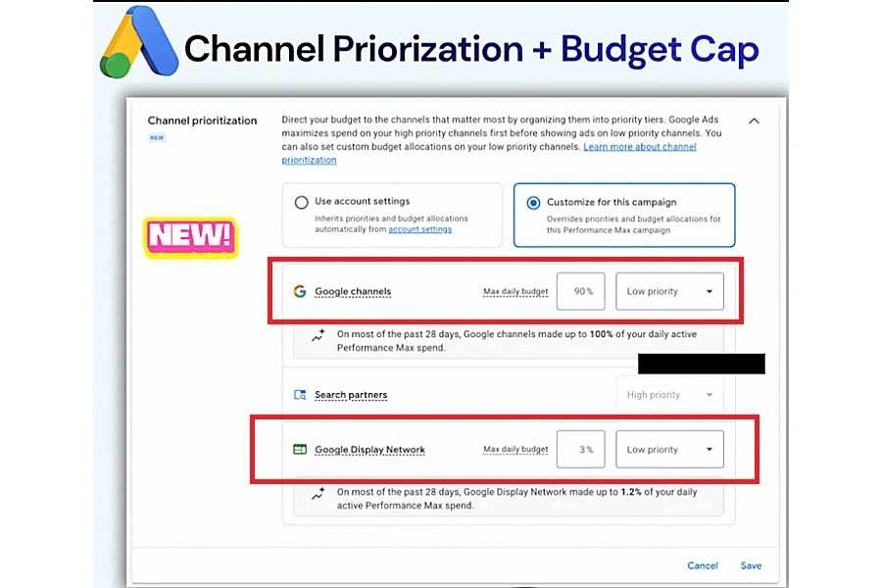The height and width of the screenshot is (588, 882).
Task: Click Max daily budget label for Google channels
Action: pos(515,291)
